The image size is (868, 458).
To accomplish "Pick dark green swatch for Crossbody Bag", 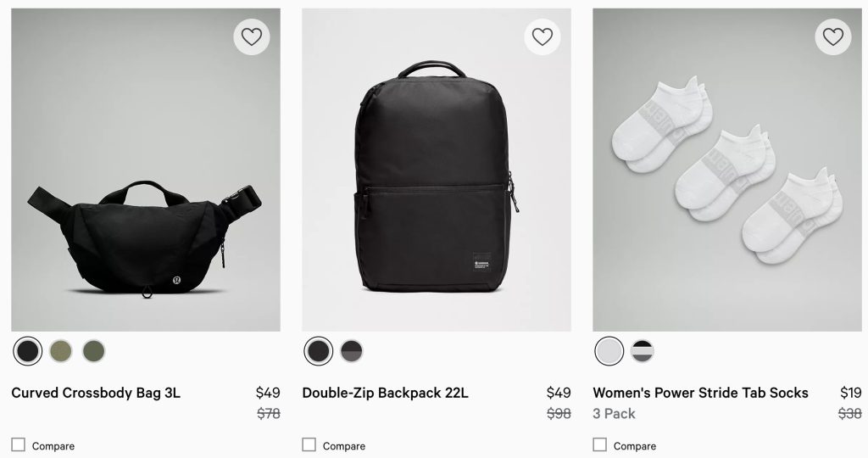I will point(94,350).
